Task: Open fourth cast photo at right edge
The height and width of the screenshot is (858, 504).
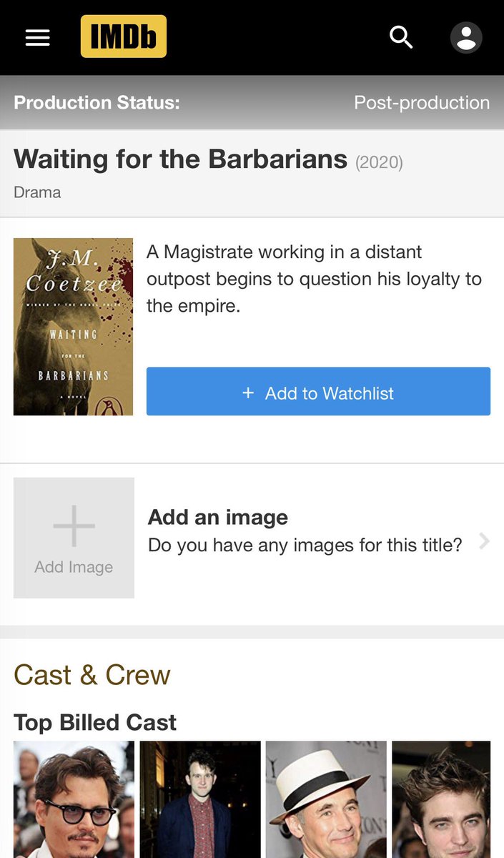Action: [441, 799]
